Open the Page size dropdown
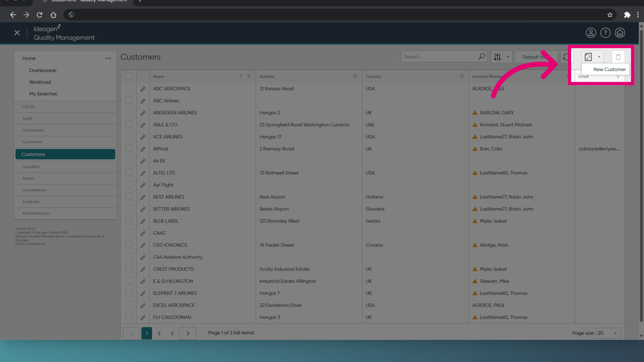Image resolution: width=644 pixels, height=362 pixels. (x=608, y=333)
